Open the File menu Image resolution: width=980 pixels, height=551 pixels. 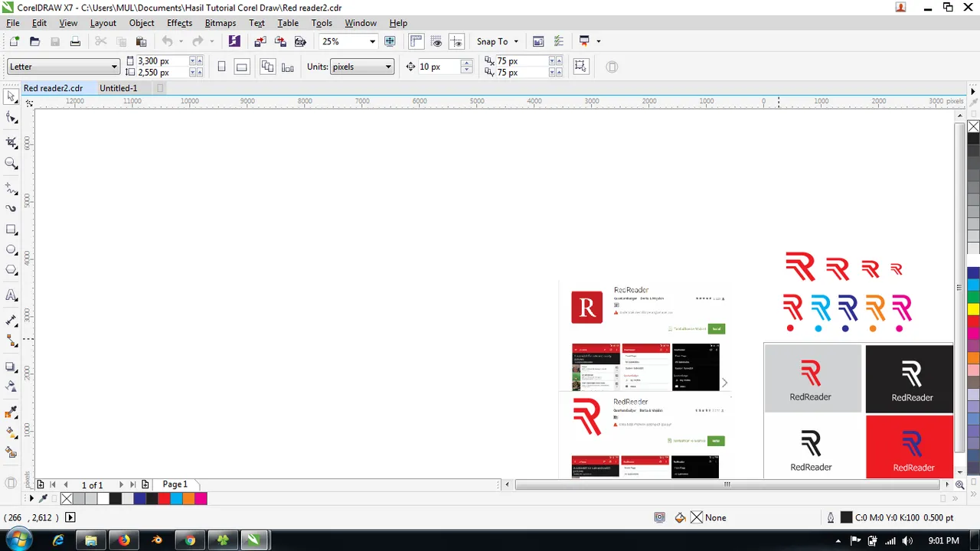(13, 23)
